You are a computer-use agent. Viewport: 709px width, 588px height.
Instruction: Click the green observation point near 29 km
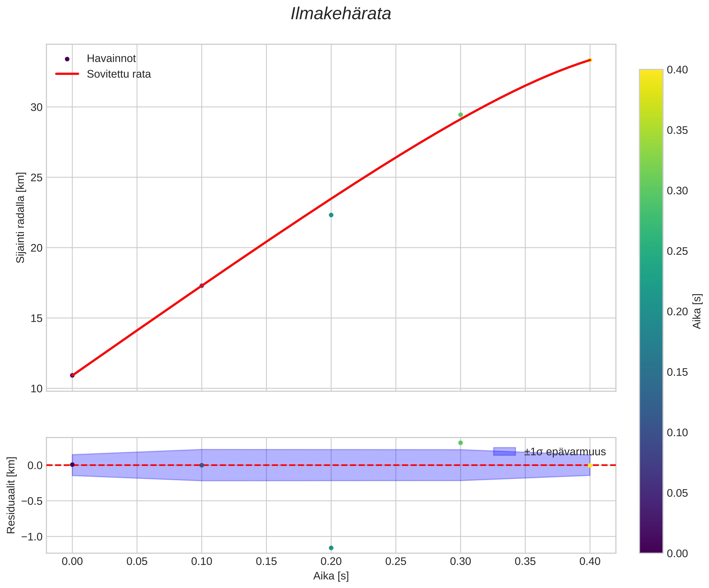461,115
